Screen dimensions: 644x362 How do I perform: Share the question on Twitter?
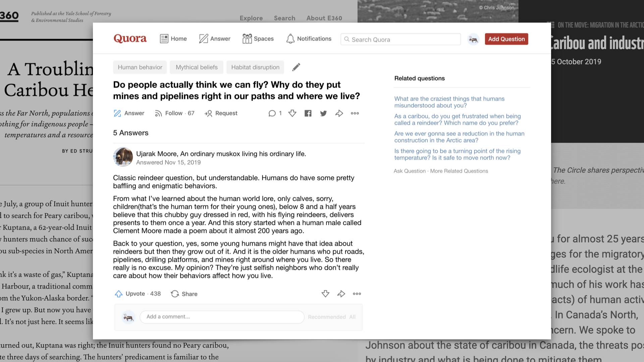pyautogui.click(x=323, y=113)
